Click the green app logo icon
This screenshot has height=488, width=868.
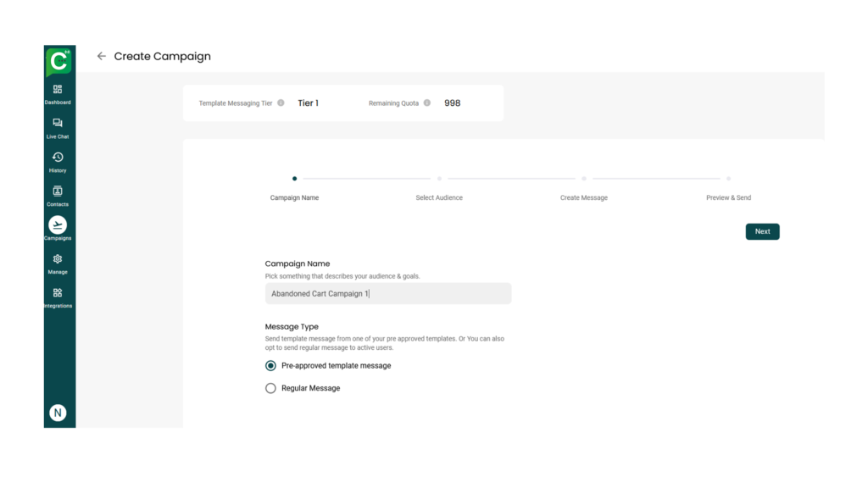click(58, 62)
